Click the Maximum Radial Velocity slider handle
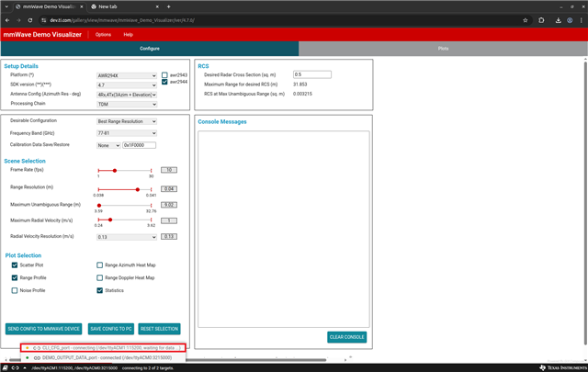Viewport: 588px width, 372px height. click(x=110, y=220)
